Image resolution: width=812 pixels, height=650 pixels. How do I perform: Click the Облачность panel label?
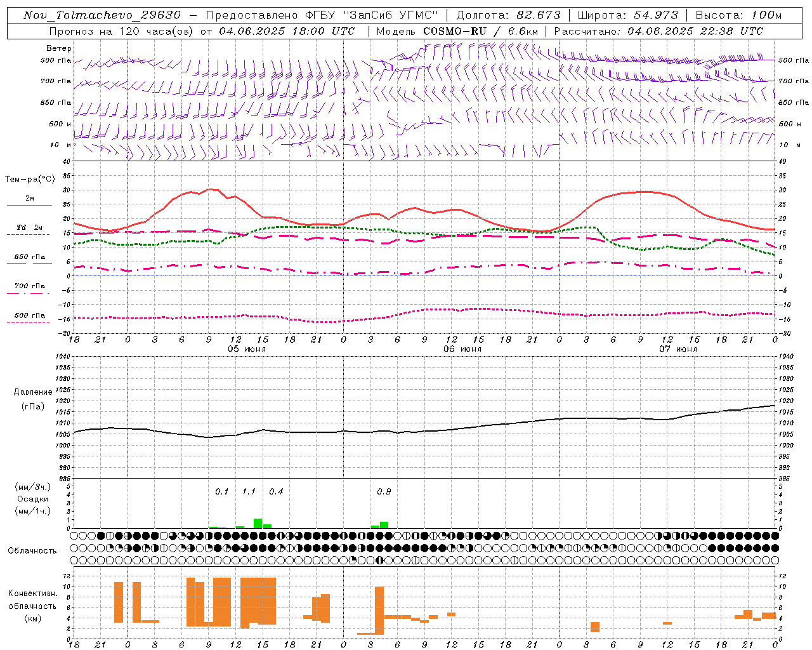coord(32,551)
